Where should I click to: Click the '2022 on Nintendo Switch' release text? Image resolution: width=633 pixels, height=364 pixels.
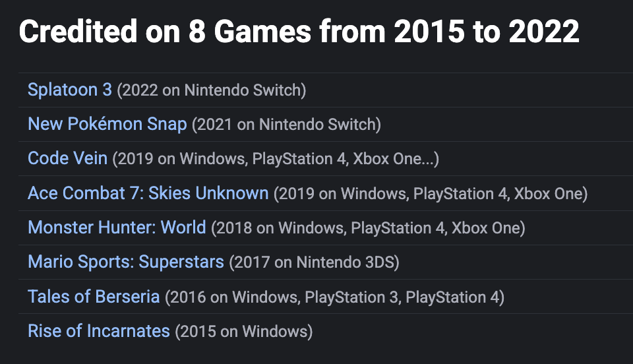tap(212, 90)
